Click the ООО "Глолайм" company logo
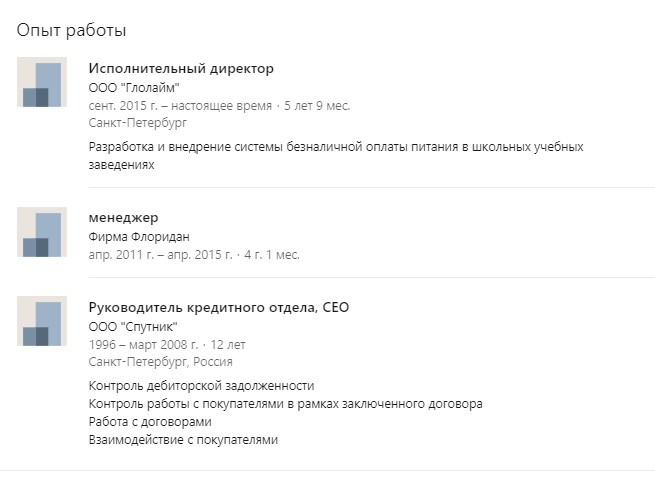The height and width of the screenshot is (482, 655). tap(42, 82)
